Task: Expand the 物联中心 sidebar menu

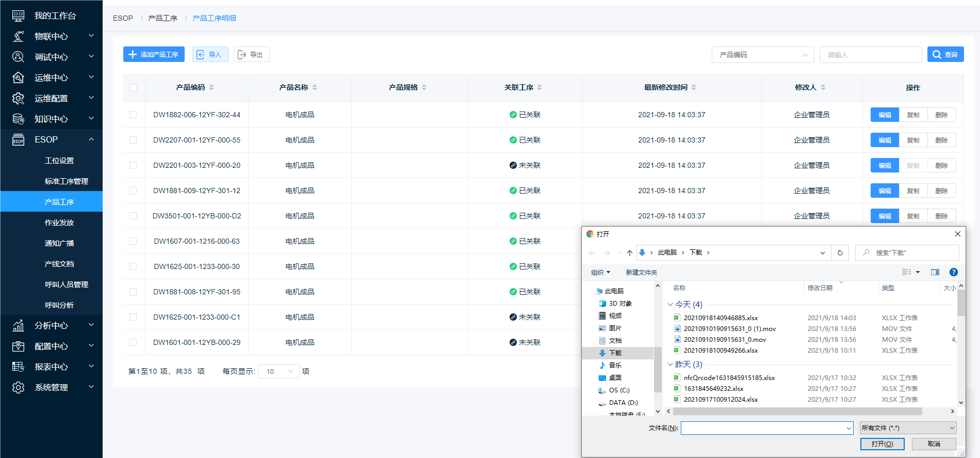Action: tap(51, 36)
